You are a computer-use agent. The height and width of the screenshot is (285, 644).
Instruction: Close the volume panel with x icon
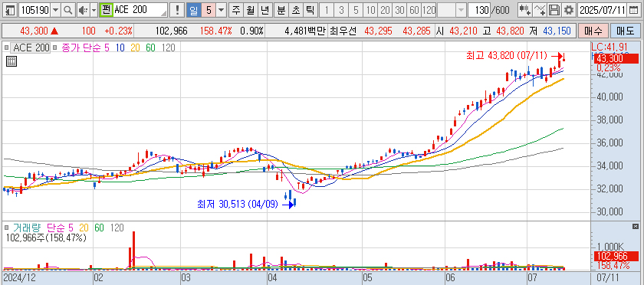(636, 226)
